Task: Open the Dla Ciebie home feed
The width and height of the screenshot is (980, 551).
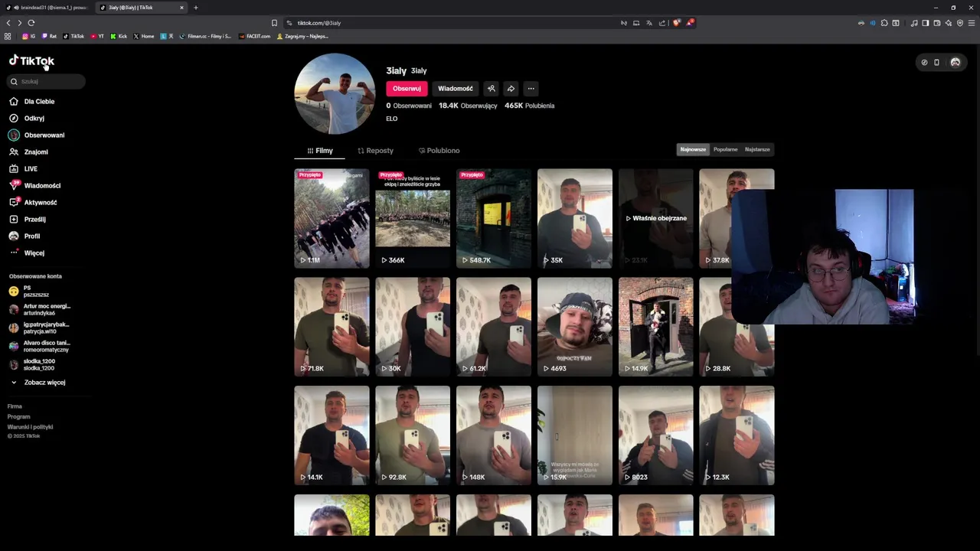Action: pos(32,101)
